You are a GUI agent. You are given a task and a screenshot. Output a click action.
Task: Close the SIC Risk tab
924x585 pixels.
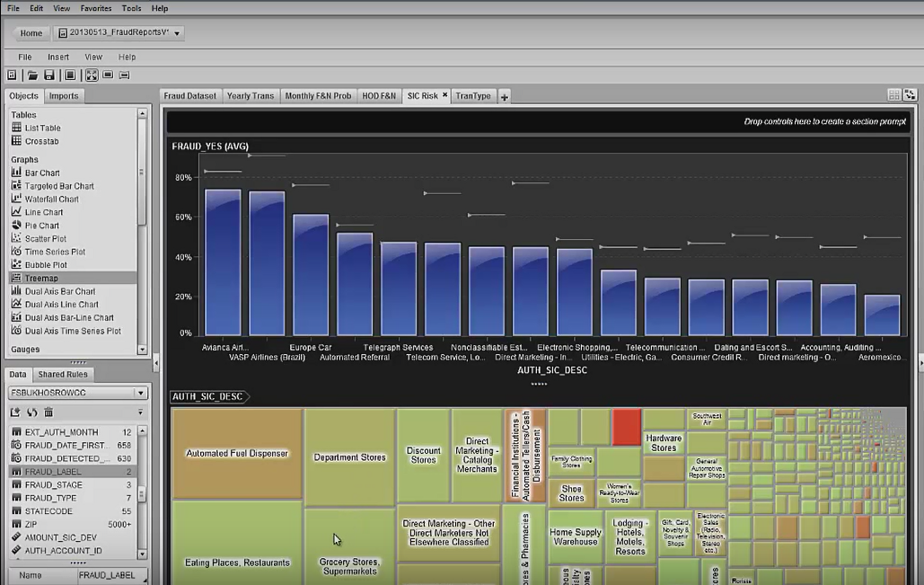pyautogui.click(x=444, y=95)
